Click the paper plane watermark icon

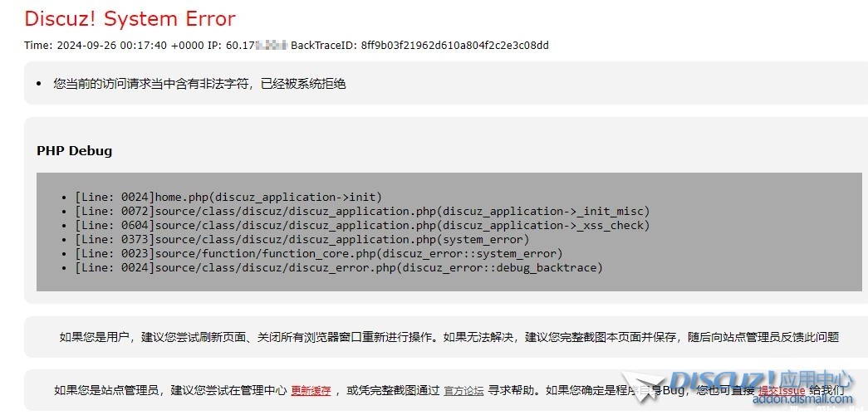tap(641, 384)
